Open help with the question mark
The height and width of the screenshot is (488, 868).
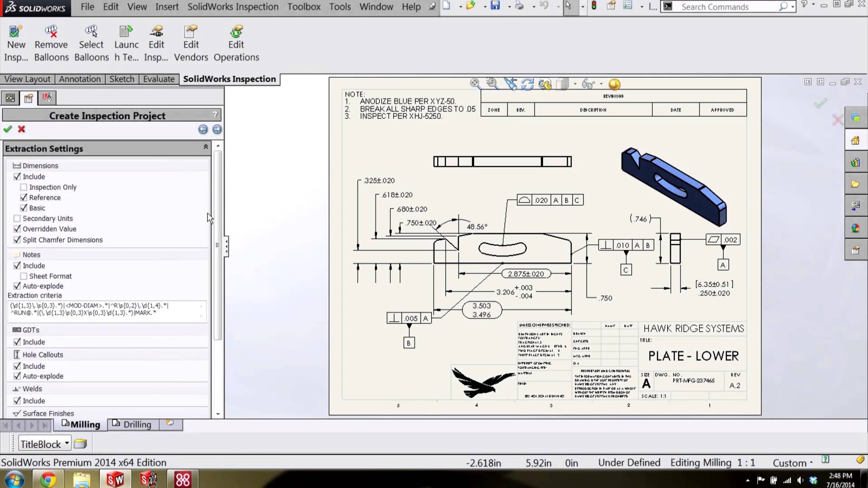[x=215, y=114]
